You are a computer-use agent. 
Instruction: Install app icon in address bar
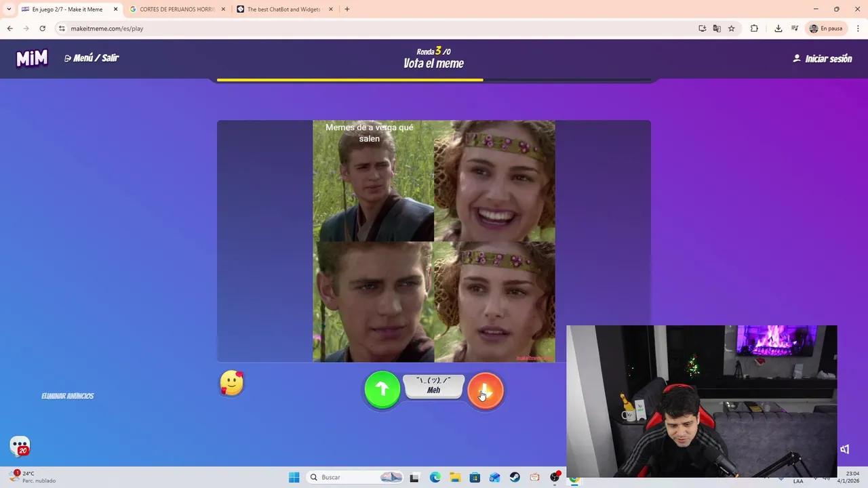click(x=702, y=28)
